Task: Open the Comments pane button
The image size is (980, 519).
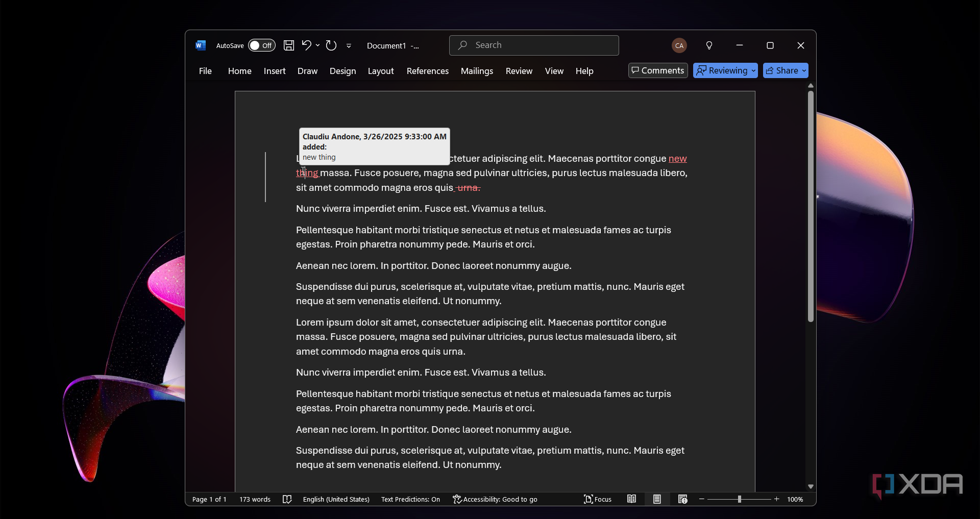Action: [658, 70]
